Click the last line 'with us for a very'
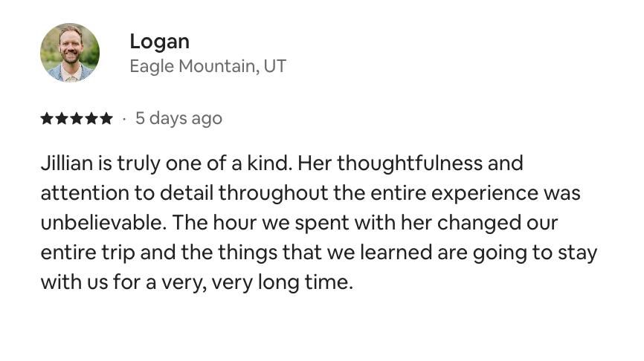This screenshot has height=361, width=644. tap(197, 282)
